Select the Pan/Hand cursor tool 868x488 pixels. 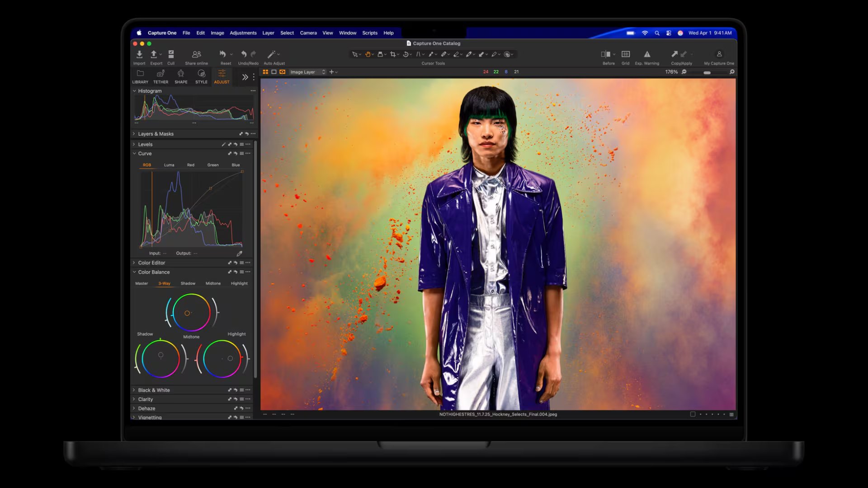point(368,54)
